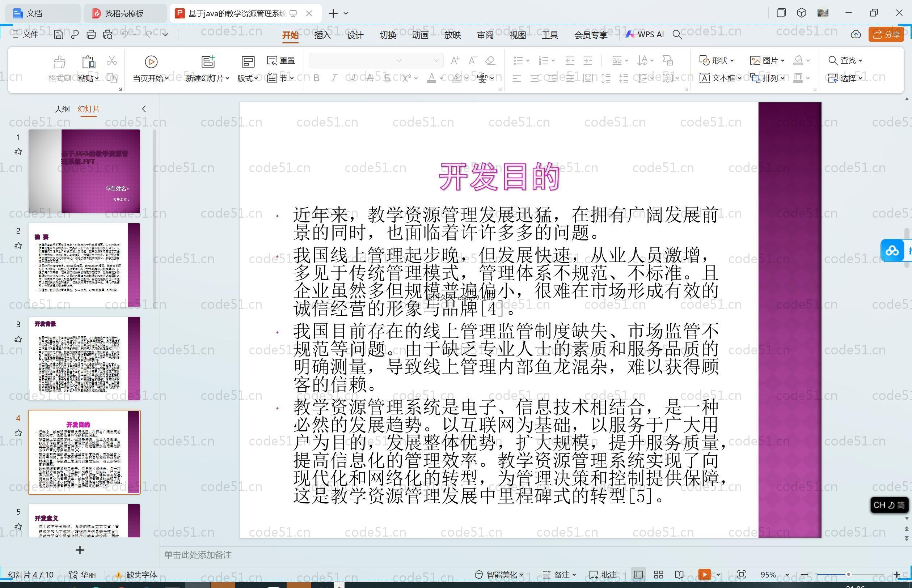Click the zoom slider handle
The height and width of the screenshot is (588, 912).
(849, 575)
